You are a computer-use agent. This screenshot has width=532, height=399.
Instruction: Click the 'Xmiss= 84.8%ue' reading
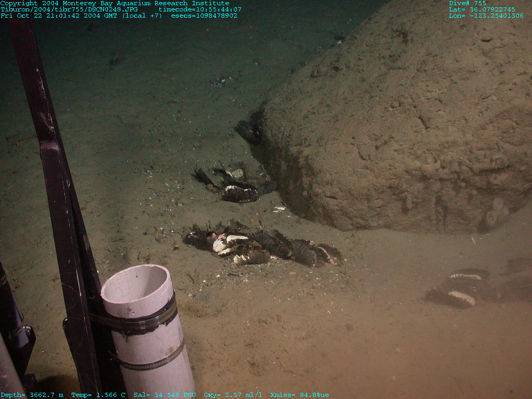(300, 395)
